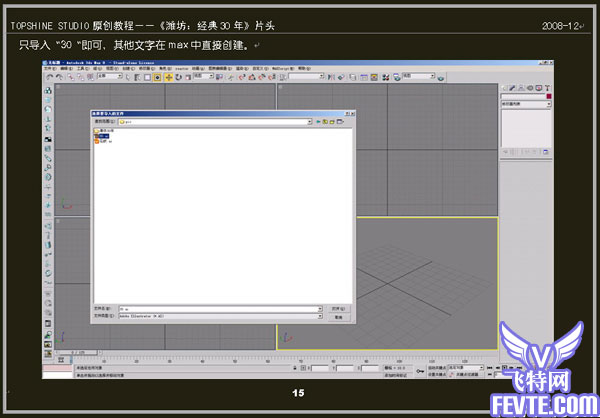600x418 pixels.
Task: Click the Go Back arrow in import dialog
Action: (x=318, y=122)
